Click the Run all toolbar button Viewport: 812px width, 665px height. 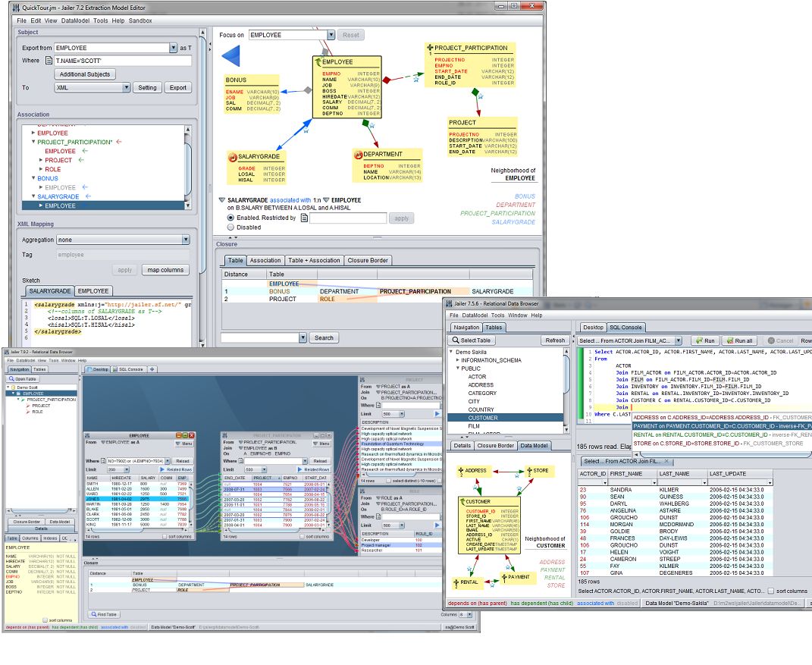739,340
